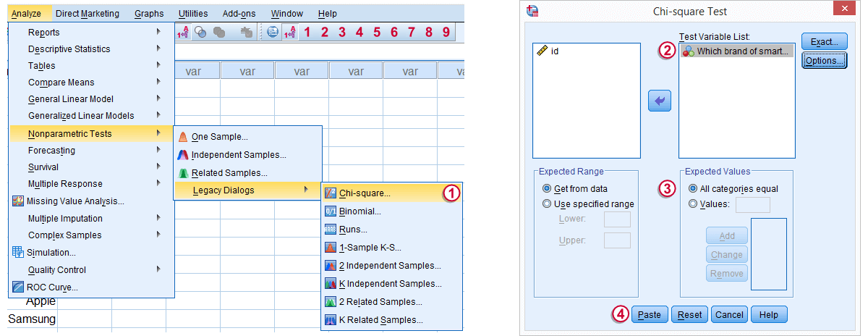Screen dimensions: 868x336
Task: Expand the Complex Samples submenu
Action: 91,235
